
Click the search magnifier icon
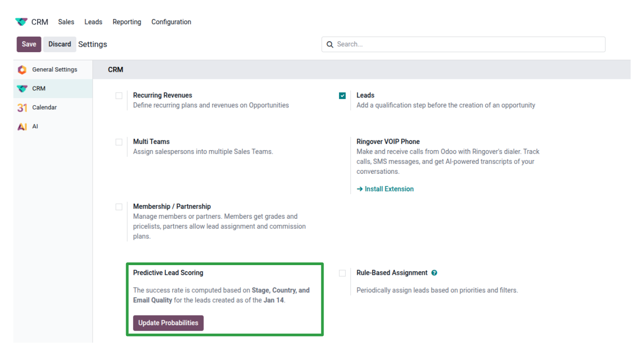click(330, 45)
